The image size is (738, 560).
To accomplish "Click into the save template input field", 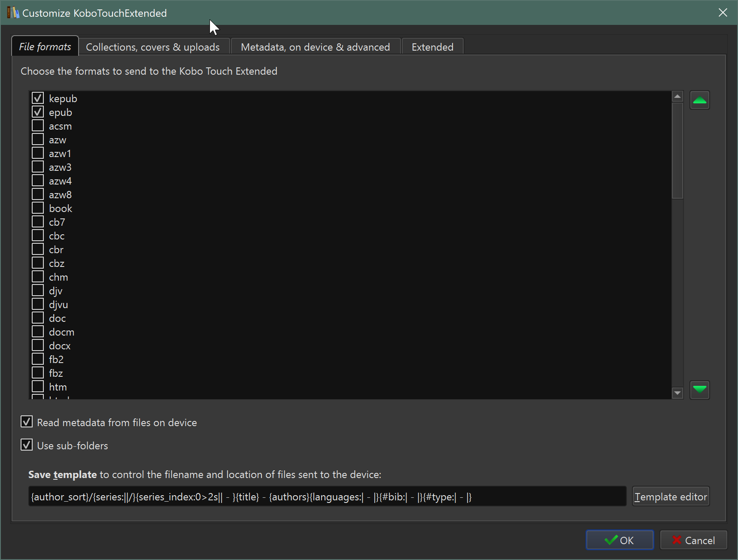I will (x=328, y=496).
